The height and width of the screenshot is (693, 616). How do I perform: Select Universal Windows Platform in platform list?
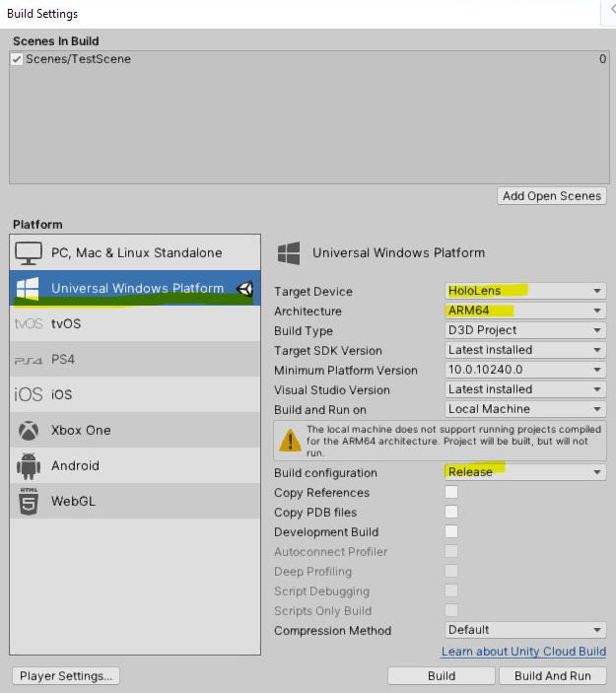135,288
